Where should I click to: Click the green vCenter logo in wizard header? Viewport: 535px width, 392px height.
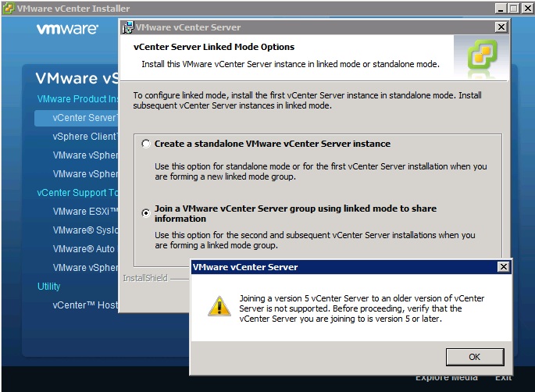482,54
